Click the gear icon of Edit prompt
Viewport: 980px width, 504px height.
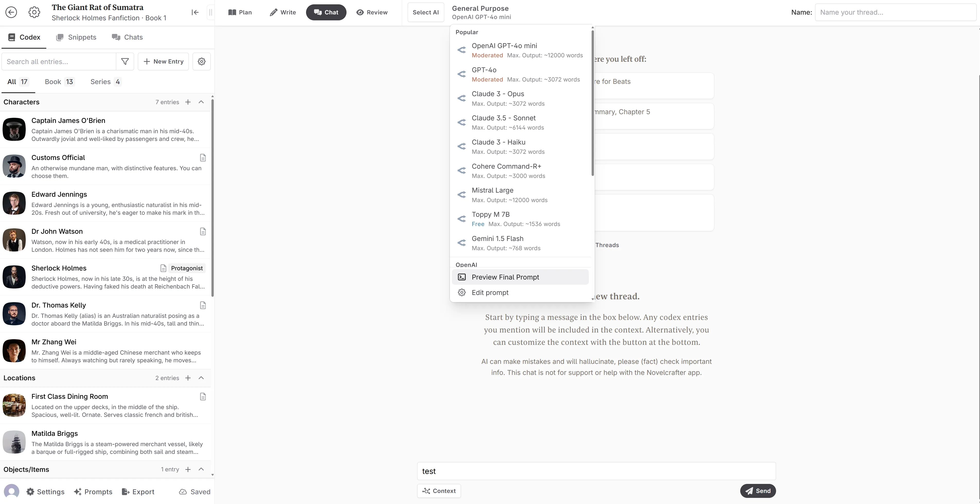(461, 293)
